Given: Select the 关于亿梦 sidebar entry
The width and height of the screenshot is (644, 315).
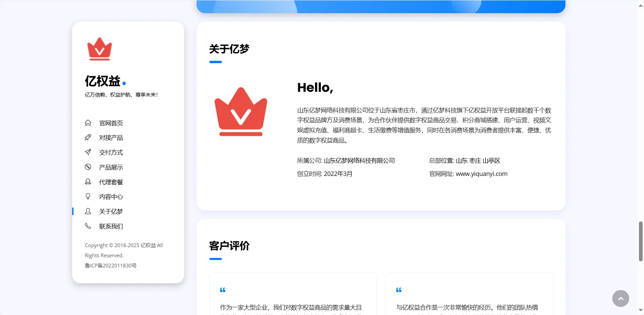Looking at the screenshot, I should coord(111,211).
